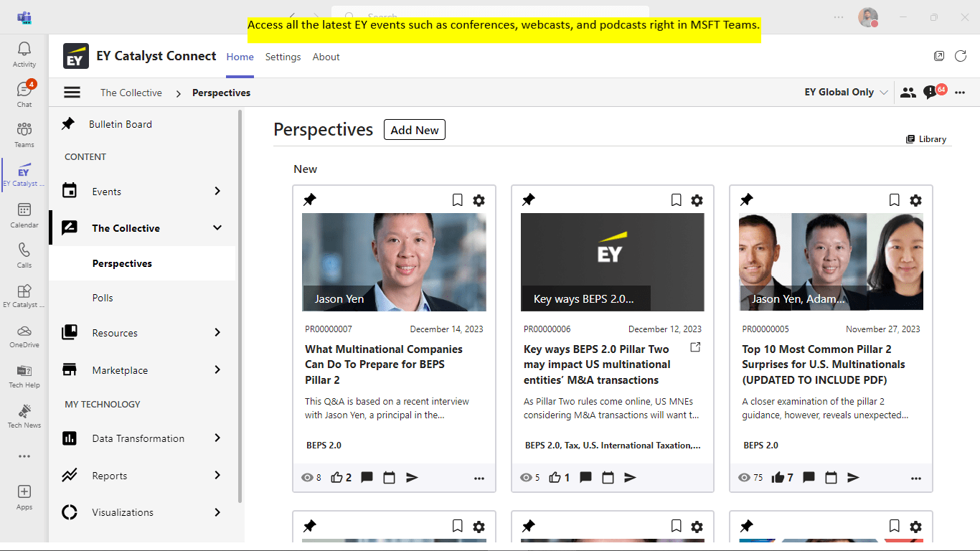Open Tech News app icon

[x=24, y=415]
